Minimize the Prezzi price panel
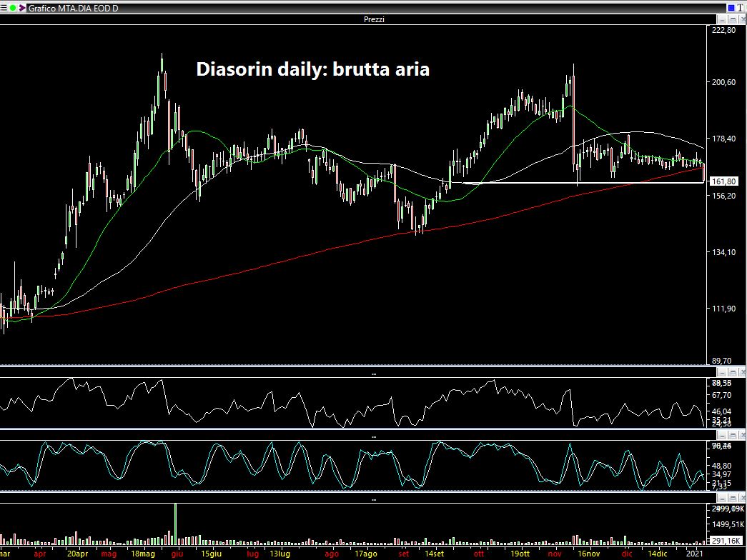The height and width of the screenshot is (560, 747). [723, 19]
